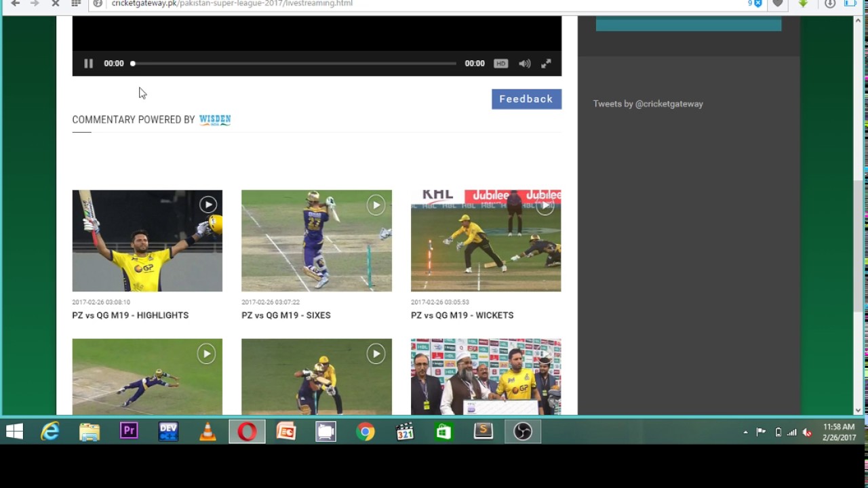868x488 pixels.
Task: Play the PZ vs QG M19 Highlights video icon
Action: click(x=208, y=204)
